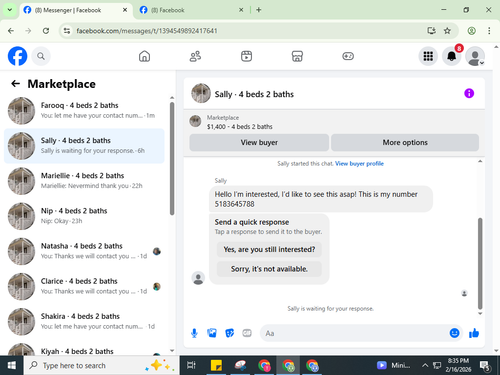Image resolution: width=500 pixels, height=375 pixels.
Task: Switch to the second Facebook tab
Action: (191, 10)
